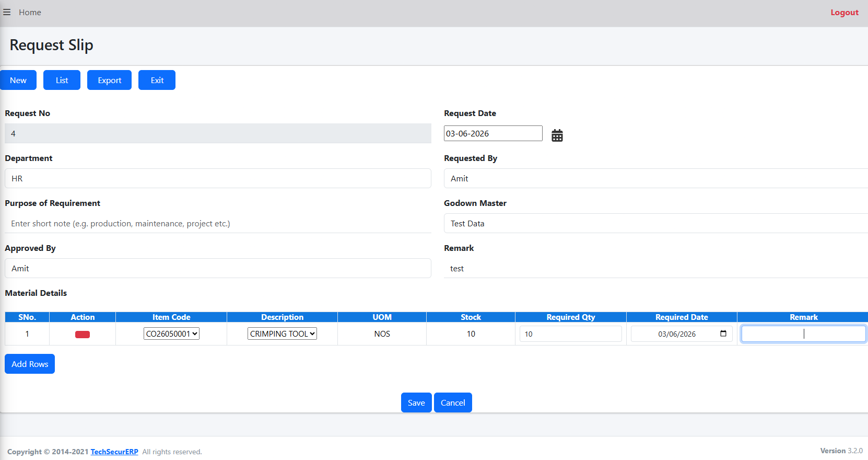Click the Exit button
This screenshot has height=460, width=868.
pos(157,80)
